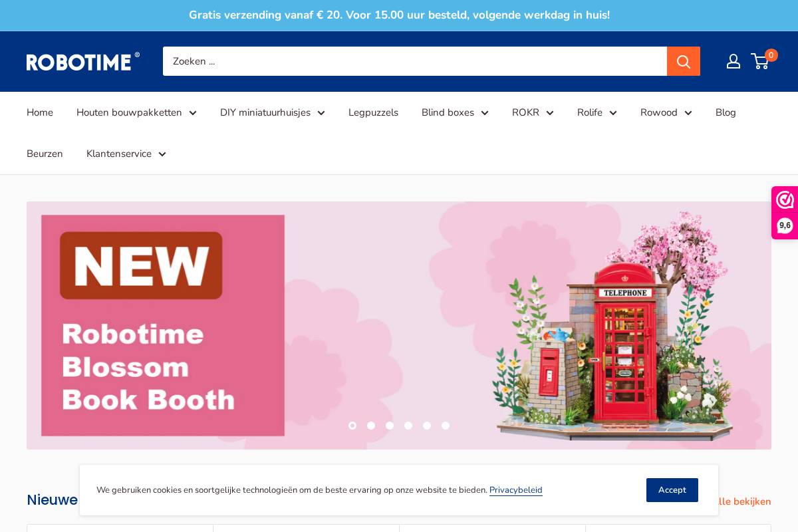Click the Accept cookies button

click(x=672, y=490)
